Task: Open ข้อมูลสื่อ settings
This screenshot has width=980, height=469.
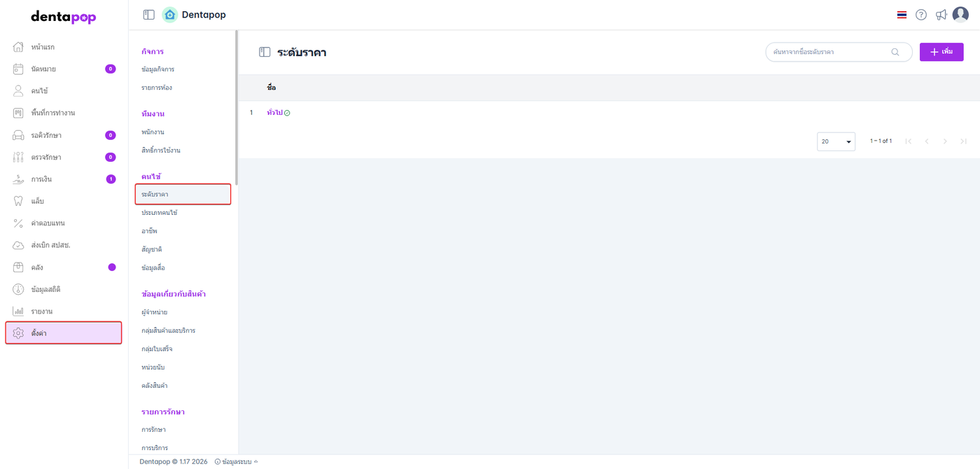Action: [x=153, y=267]
